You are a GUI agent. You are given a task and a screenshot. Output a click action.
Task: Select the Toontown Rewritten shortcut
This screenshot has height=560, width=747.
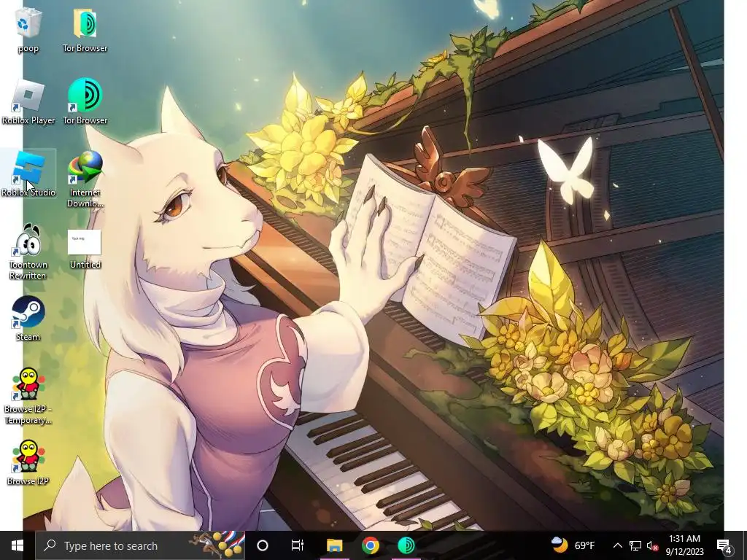click(28, 252)
